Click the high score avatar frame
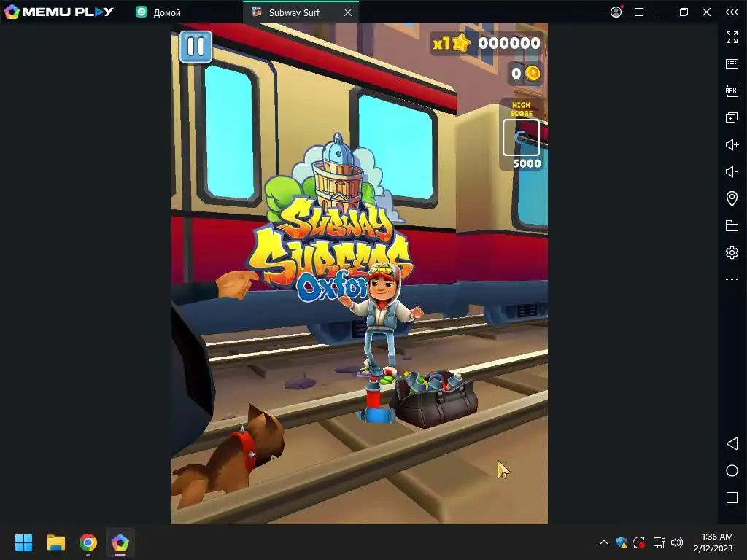747x560 pixels. click(521, 138)
